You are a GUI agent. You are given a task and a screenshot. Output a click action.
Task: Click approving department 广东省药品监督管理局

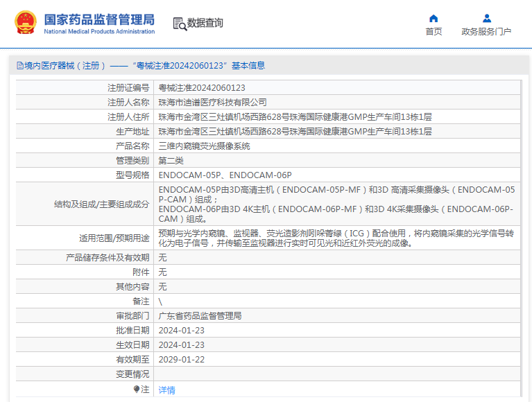(200, 316)
